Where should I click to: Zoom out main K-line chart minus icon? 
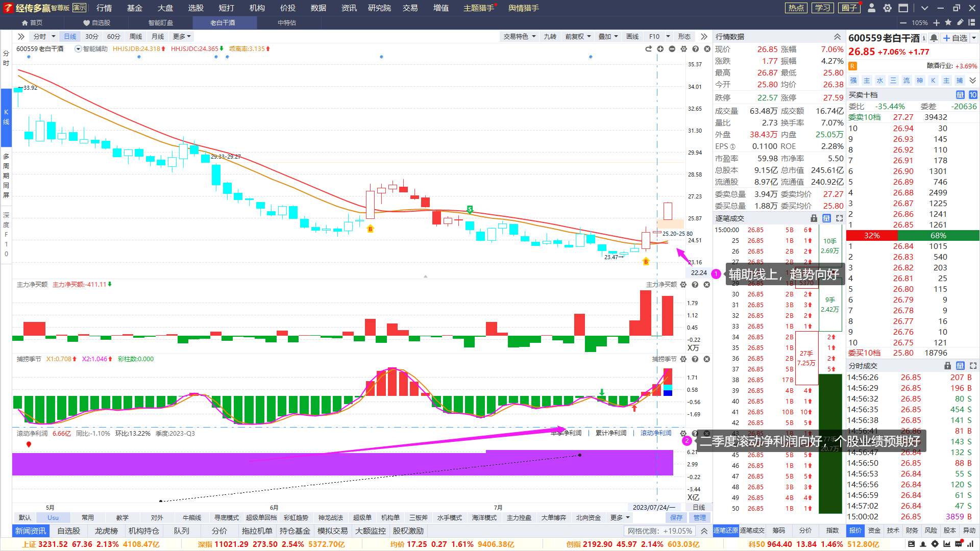[x=672, y=49]
